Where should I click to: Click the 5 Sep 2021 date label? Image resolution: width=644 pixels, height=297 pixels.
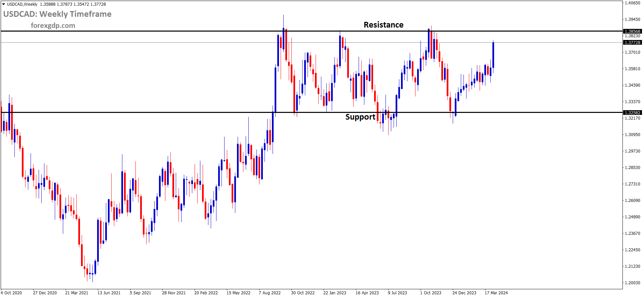pyautogui.click(x=140, y=293)
